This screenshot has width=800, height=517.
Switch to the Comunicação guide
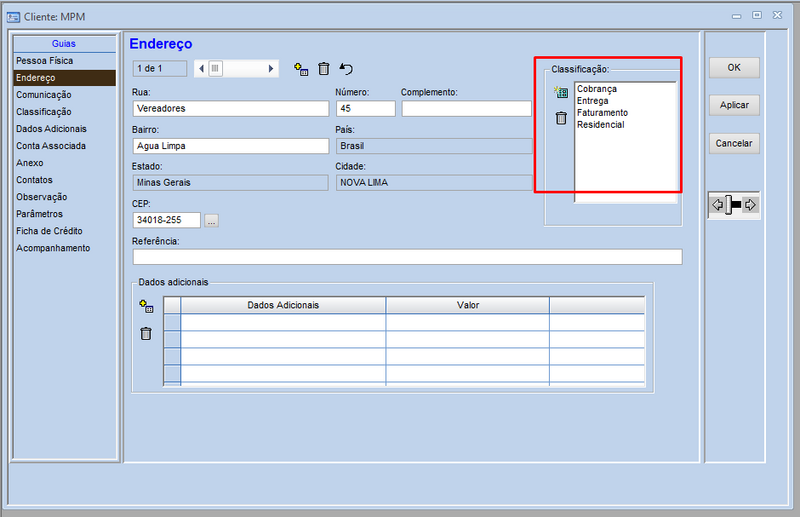[65, 95]
